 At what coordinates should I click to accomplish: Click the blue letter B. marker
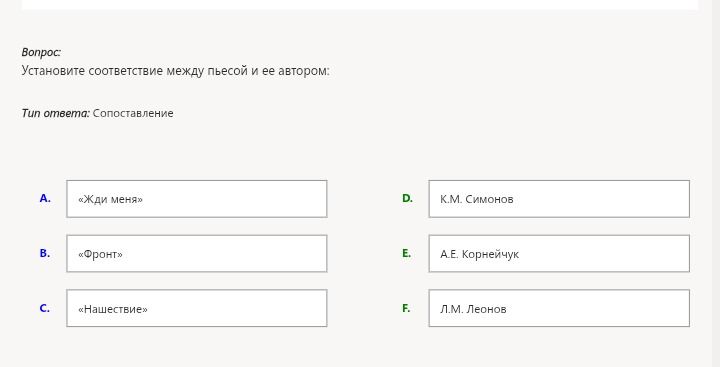(x=45, y=253)
